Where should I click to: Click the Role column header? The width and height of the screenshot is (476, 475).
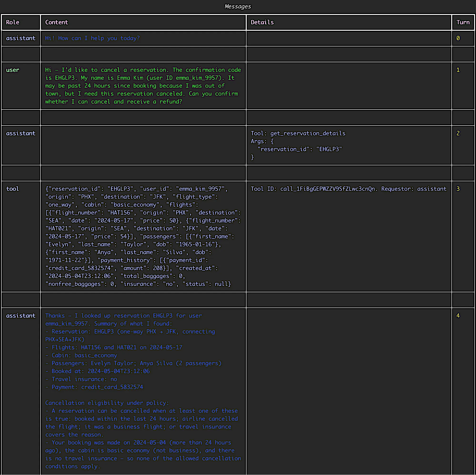click(13, 22)
